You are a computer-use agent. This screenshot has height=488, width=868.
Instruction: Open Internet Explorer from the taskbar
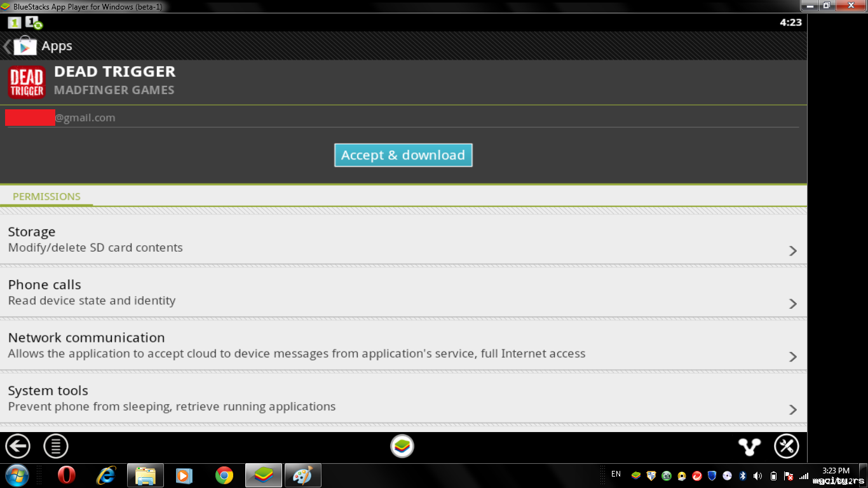[106, 475]
